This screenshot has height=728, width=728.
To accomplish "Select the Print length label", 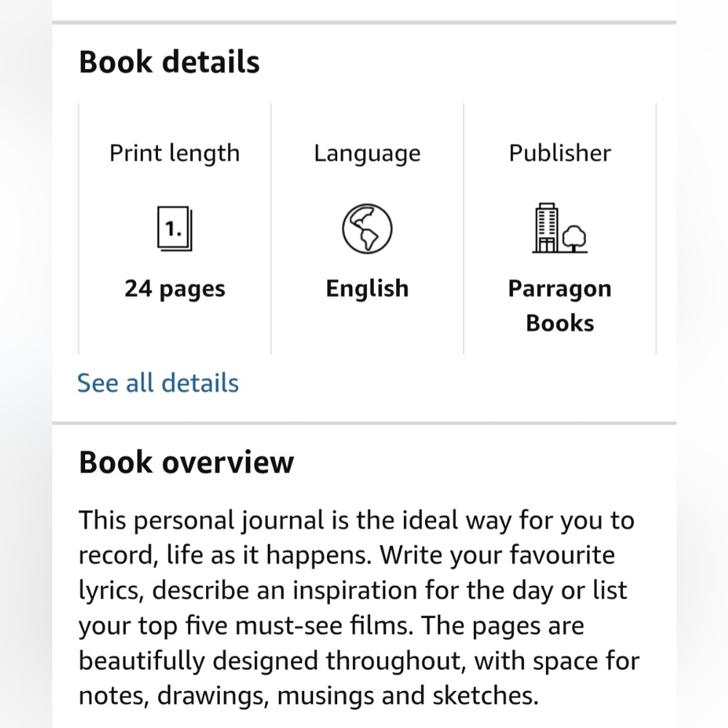I will (x=175, y=153).
